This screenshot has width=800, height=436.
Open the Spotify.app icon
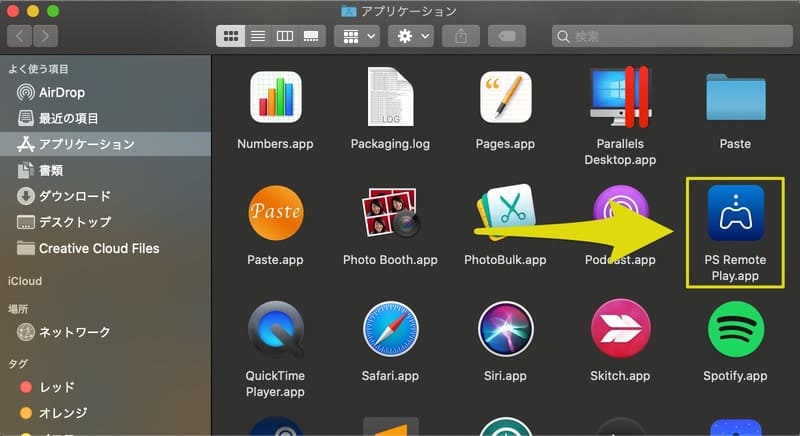(735, 331)
